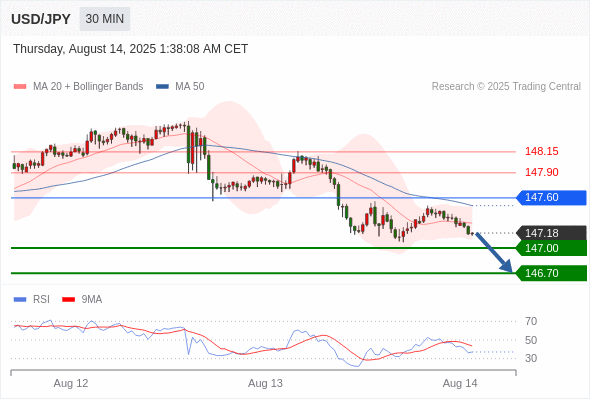Click the blue downward forecast arrow
The height and width of the screenshot is (400, 590).
[494, 252]
